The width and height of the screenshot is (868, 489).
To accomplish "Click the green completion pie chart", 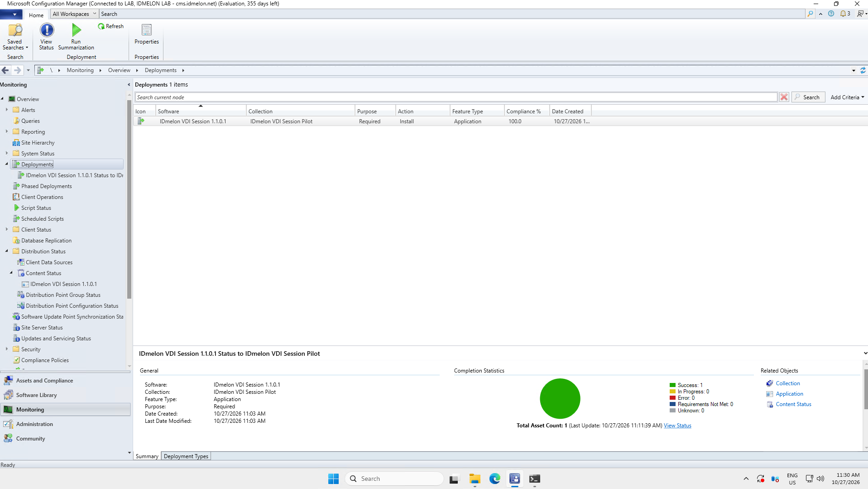I will 560,398.
